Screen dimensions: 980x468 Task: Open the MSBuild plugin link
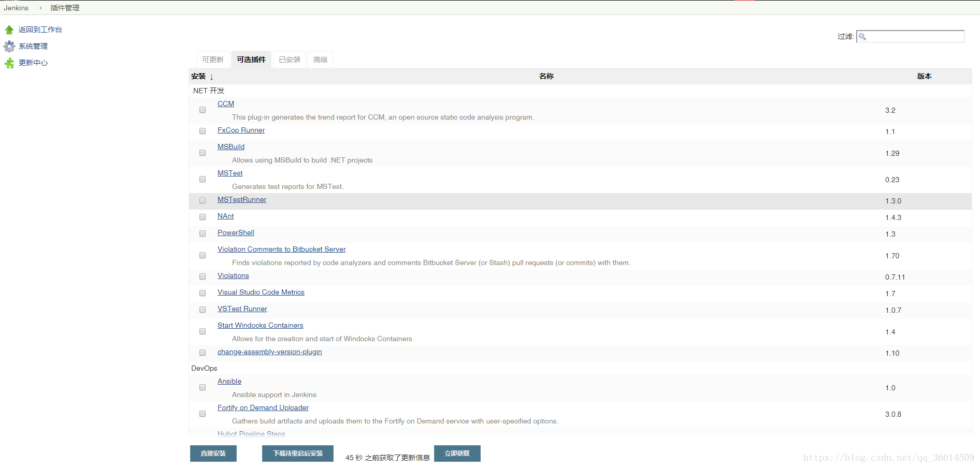click(x=231, y=147)
